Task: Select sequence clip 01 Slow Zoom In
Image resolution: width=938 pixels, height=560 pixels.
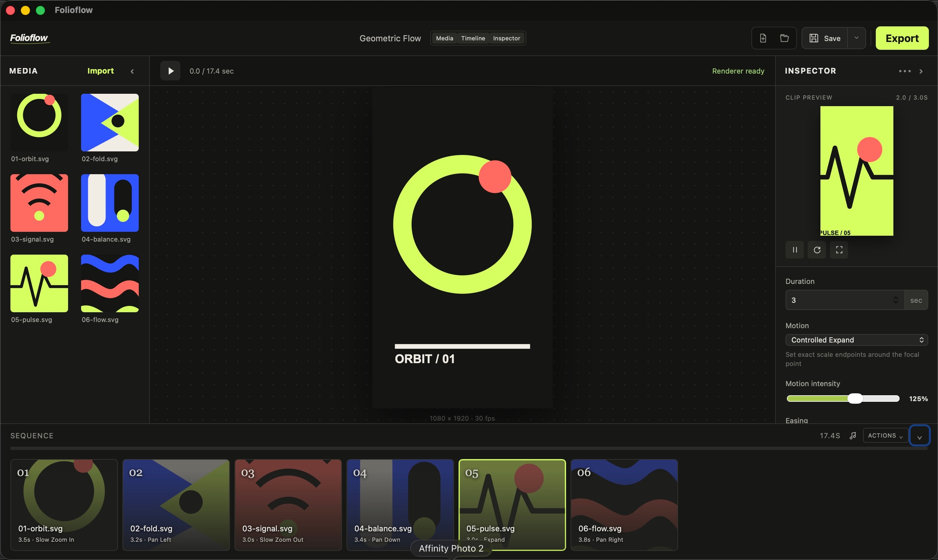Action: pyautogui.click(x=64, y=505)
